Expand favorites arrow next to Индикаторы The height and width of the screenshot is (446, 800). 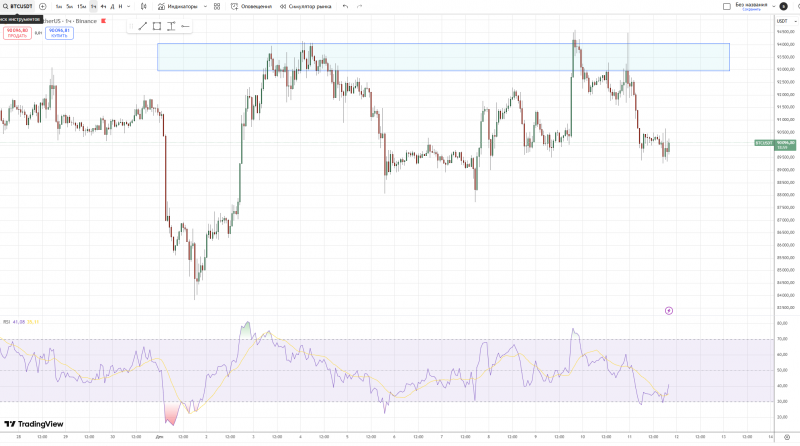click(x=205, y=7)
